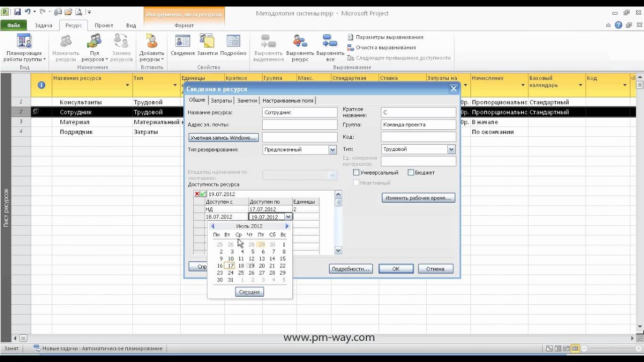Confirm the dialog with OK
The width and height of the screenshot is (644, 362).
pos(396,269)
